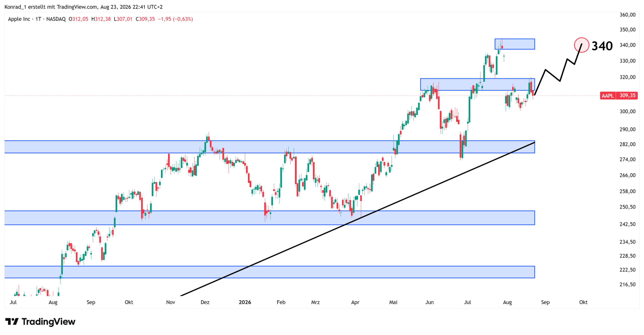Click the 290,00 price axis label
Image resolution: width=644 pixels, height=335 pixels.
click(627, 129)
